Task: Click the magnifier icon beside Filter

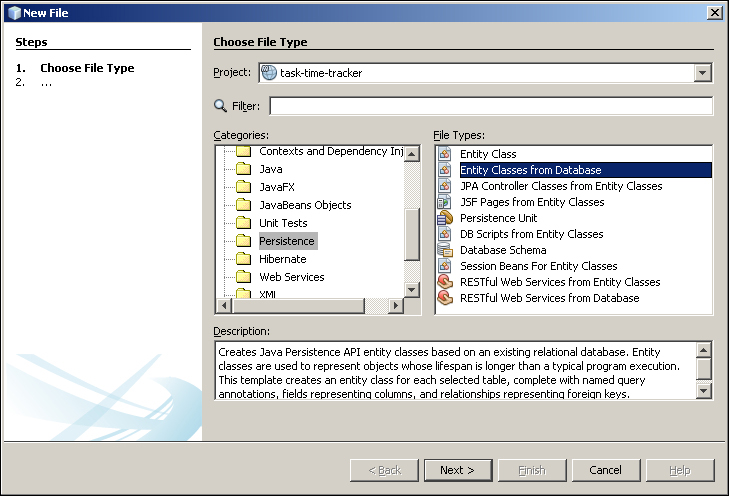Action: tap(220, 106)
